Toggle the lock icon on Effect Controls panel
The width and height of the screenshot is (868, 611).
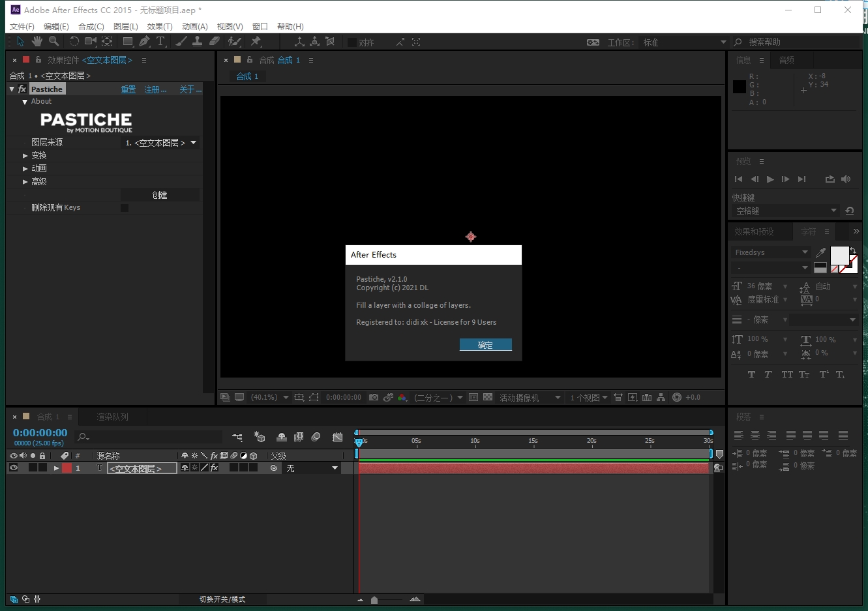tap(38, 59)
